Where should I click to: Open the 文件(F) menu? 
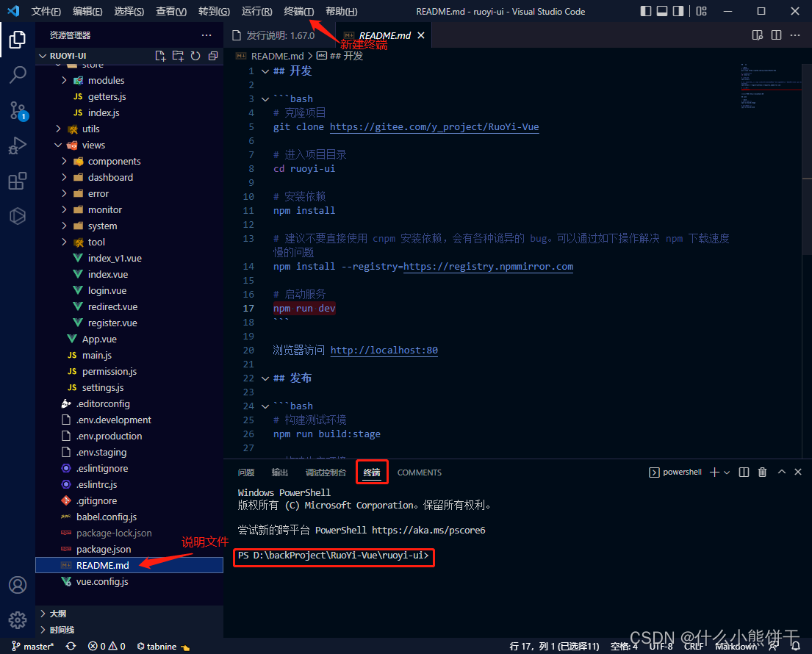click(x=46, y=12)
